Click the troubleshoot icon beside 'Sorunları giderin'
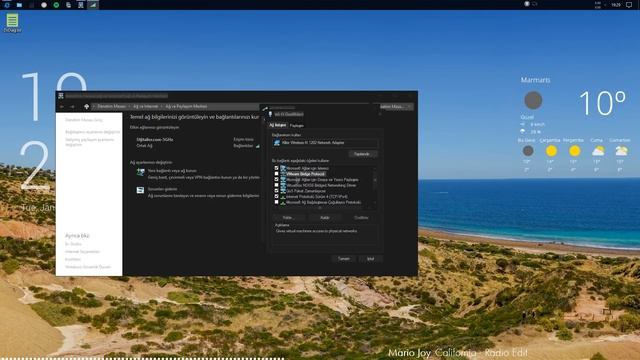This screenshot has height=360, width=640. [x=140, y=190]
